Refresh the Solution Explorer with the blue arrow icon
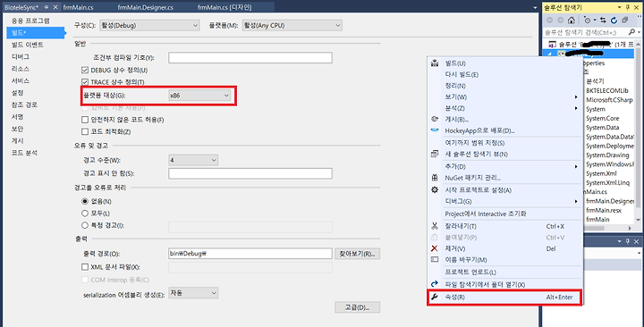The width and height of the screenshot is (644, 327). (x=614, y=21)
